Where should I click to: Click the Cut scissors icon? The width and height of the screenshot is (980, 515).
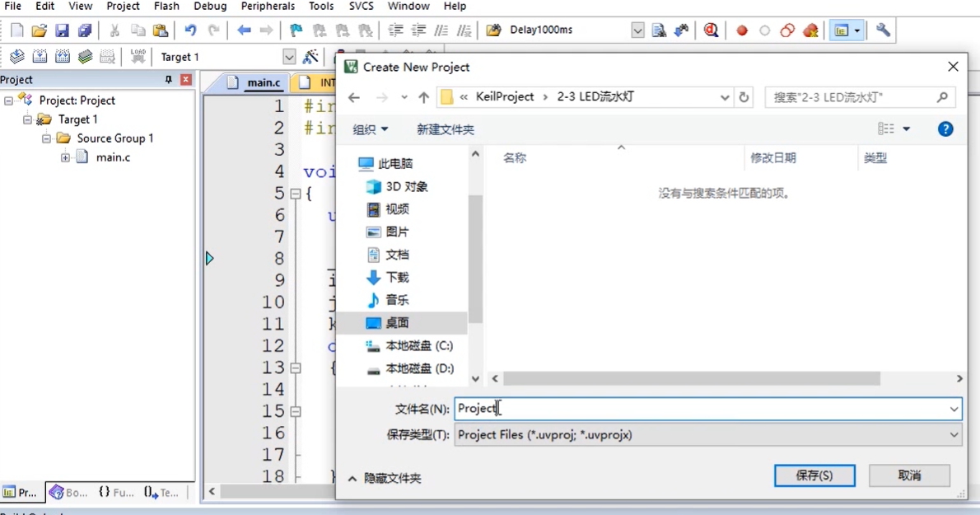click(x=114, y=30)
